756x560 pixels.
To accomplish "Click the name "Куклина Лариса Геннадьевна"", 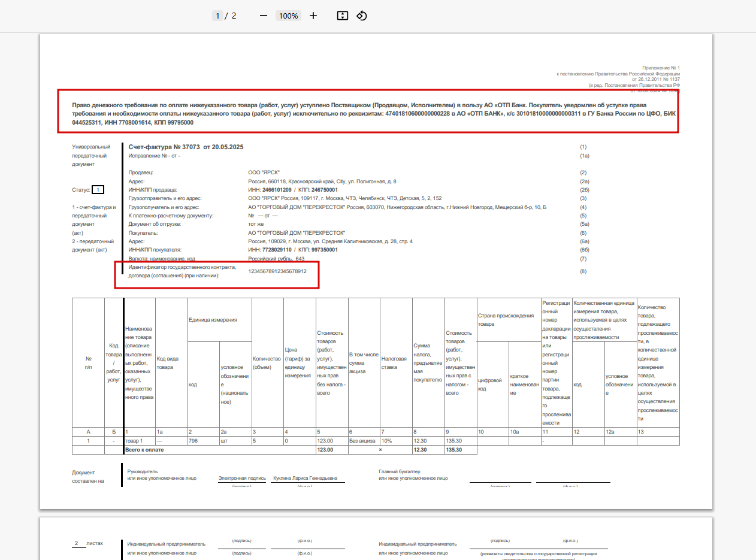I will (305, 479).
